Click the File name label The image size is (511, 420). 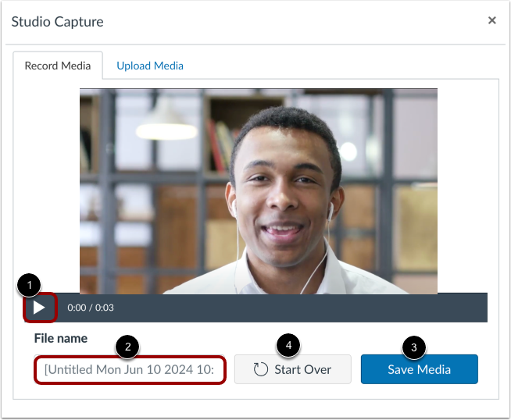click(61, 339)
